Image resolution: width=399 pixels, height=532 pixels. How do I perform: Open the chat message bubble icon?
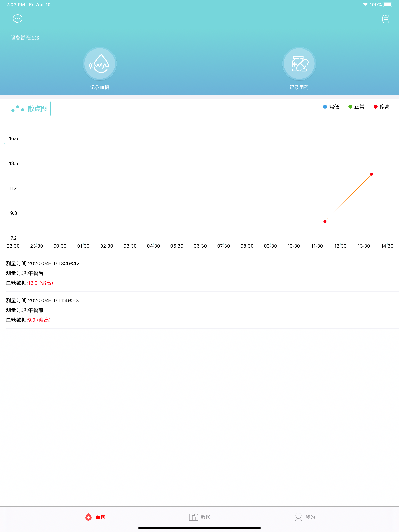(x=18, y=19)
